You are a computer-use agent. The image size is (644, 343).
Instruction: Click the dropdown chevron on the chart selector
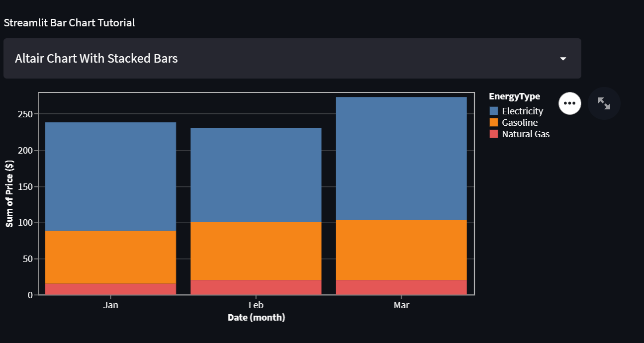click(562, 58)
